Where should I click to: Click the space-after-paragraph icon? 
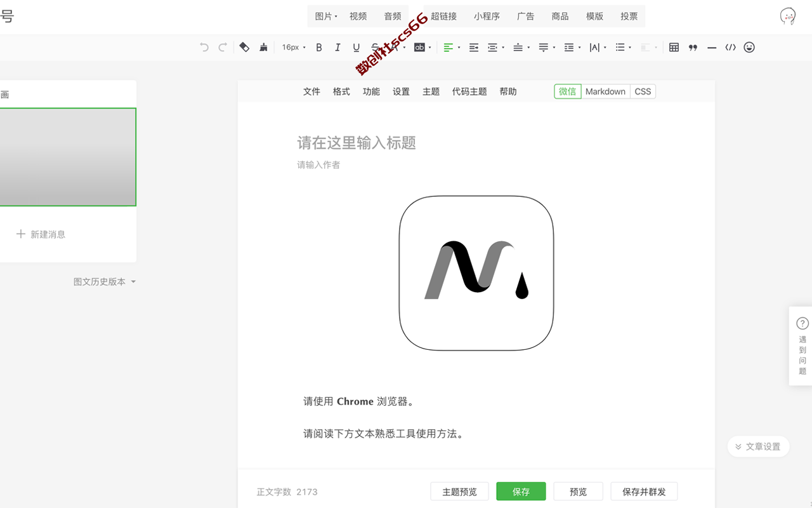pos(543,47)
